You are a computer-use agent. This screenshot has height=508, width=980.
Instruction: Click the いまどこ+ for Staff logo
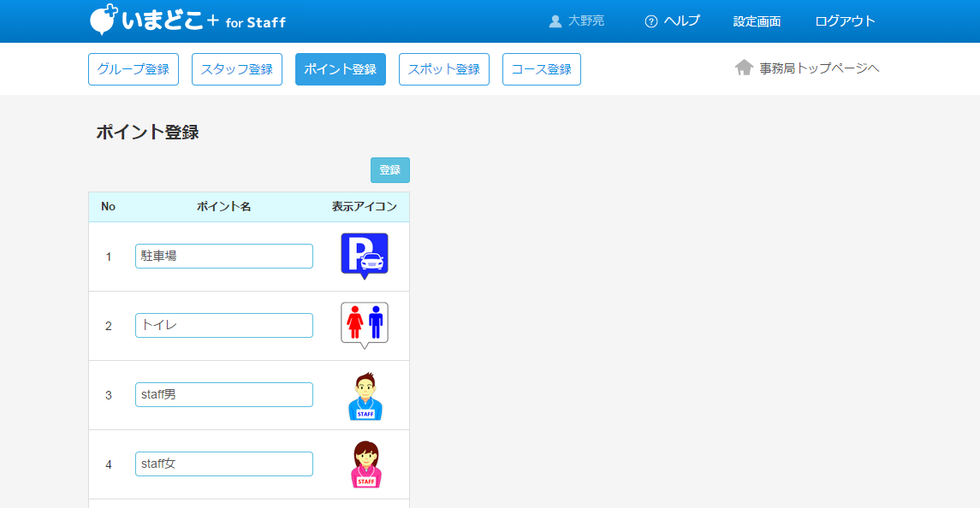pyautogui.click(x=187, y=21)
